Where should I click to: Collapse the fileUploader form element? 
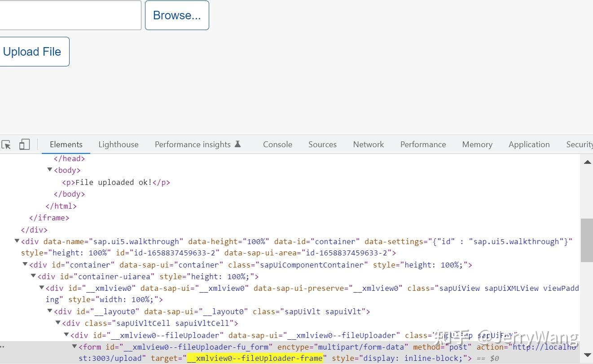pos(74,346)
